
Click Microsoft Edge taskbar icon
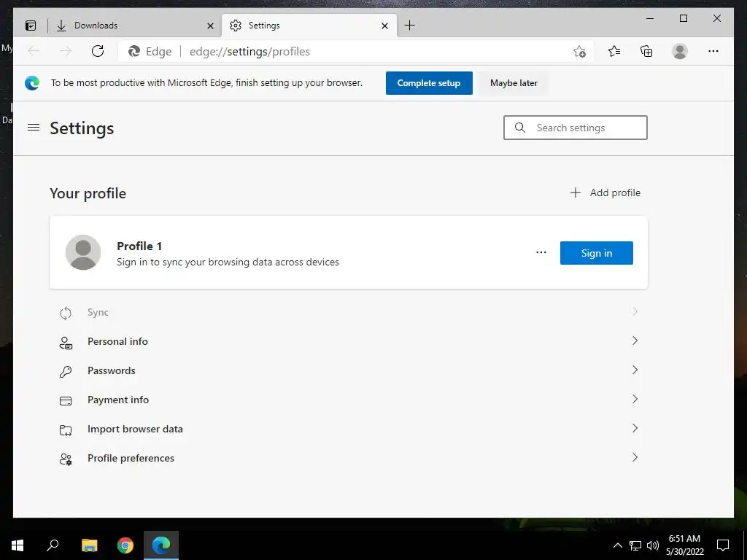[161, 545]
